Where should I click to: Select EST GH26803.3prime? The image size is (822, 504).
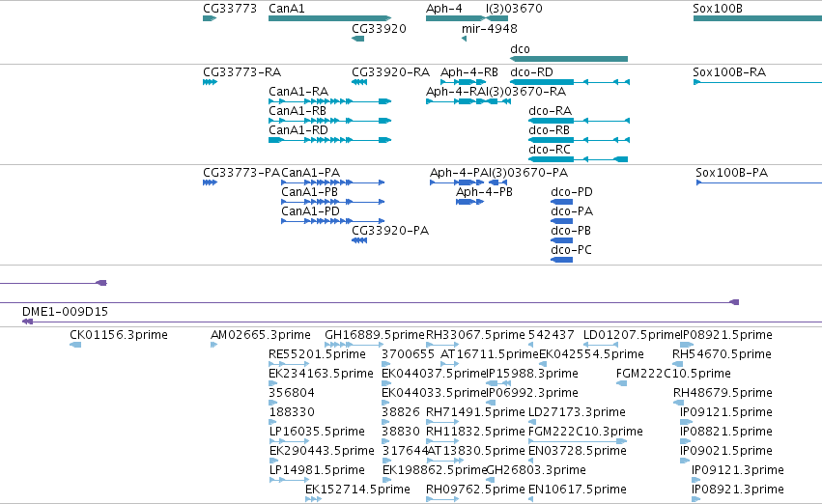[536, 470]
